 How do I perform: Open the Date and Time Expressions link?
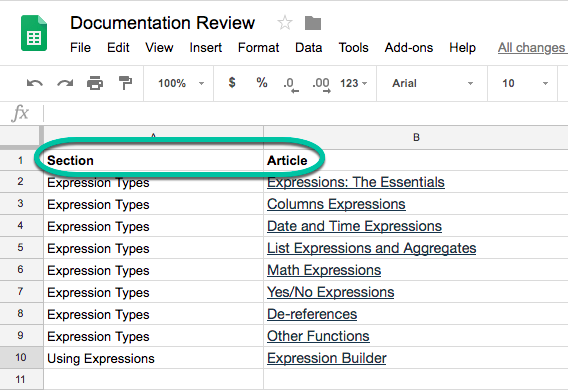354,226
